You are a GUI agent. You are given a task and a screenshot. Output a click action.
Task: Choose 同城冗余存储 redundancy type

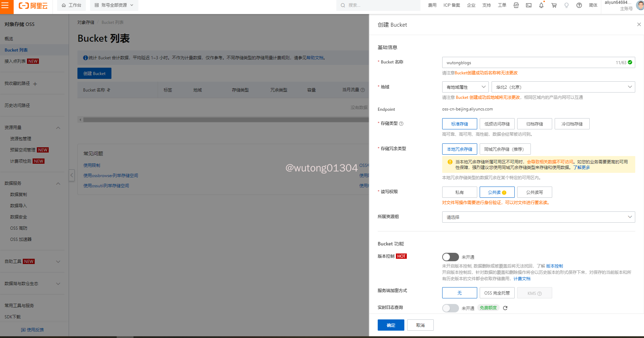pos(505,149)
